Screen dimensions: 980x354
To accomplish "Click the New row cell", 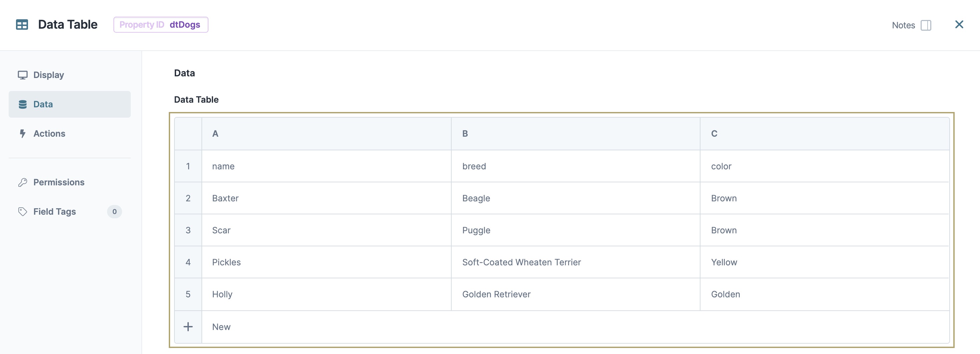I will tap(575, 327).
